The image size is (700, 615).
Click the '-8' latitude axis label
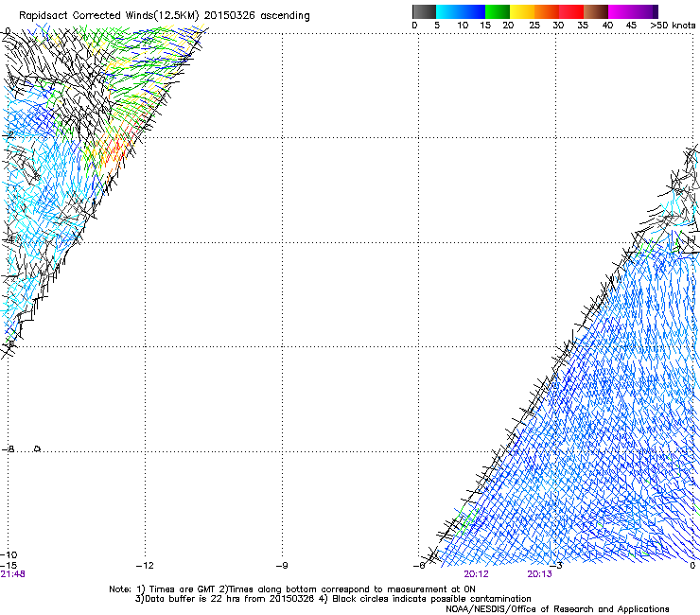(8, 449)
